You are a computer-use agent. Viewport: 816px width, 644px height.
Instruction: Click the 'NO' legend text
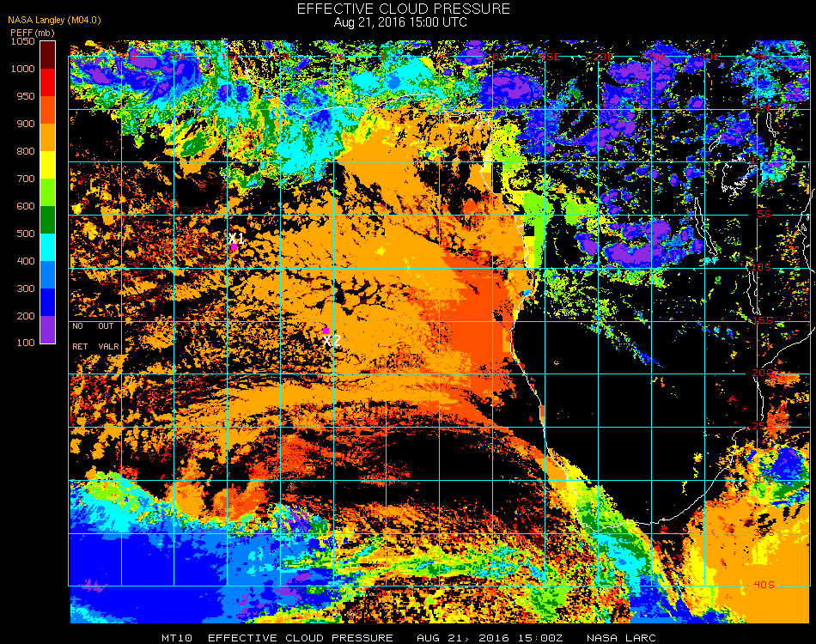coord(77,326)
